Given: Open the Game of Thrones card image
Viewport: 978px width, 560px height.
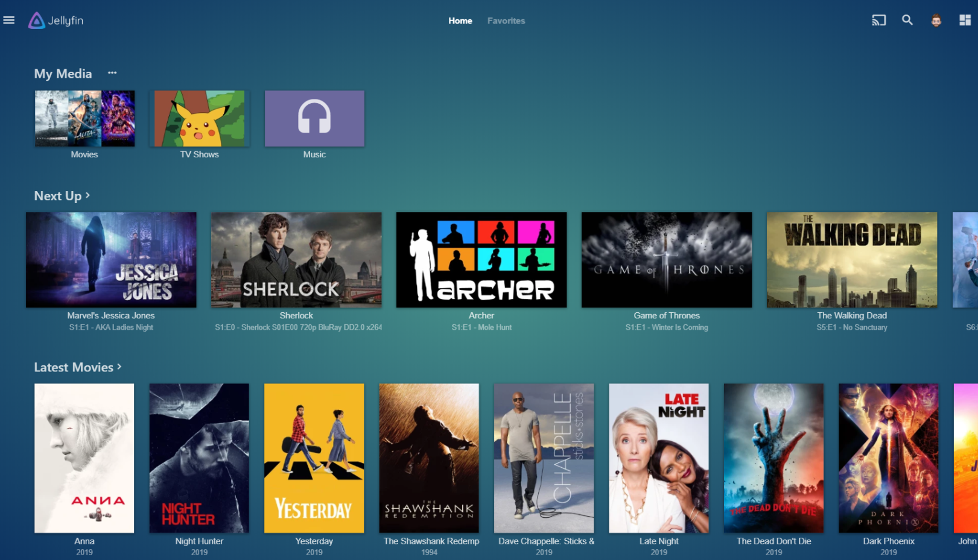Looking at the screenshot, I should point(667,260).
